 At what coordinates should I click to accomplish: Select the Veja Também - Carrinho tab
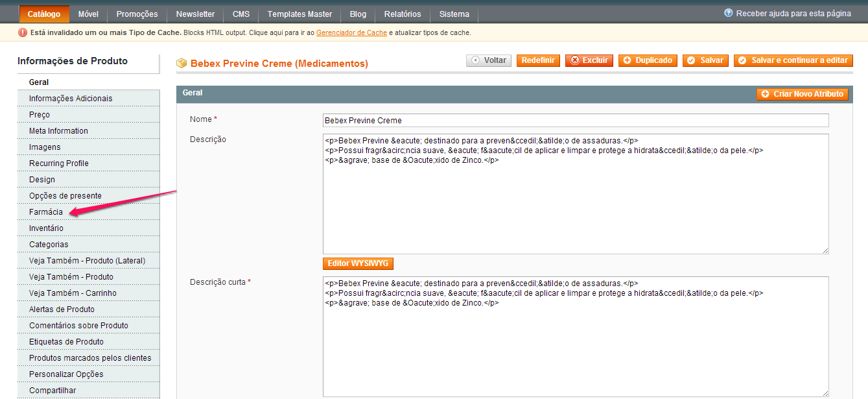(x=88, y=293)
